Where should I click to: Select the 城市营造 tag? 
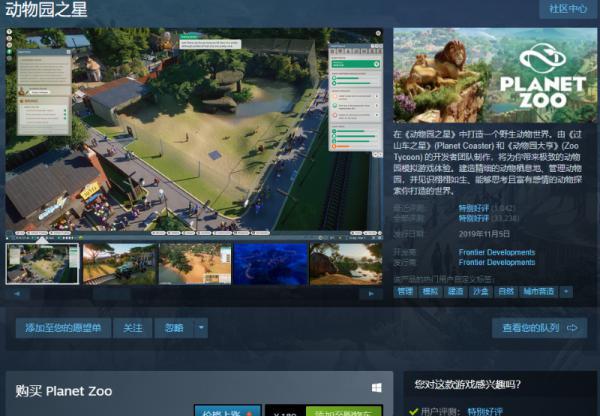(x=538, y=292)
